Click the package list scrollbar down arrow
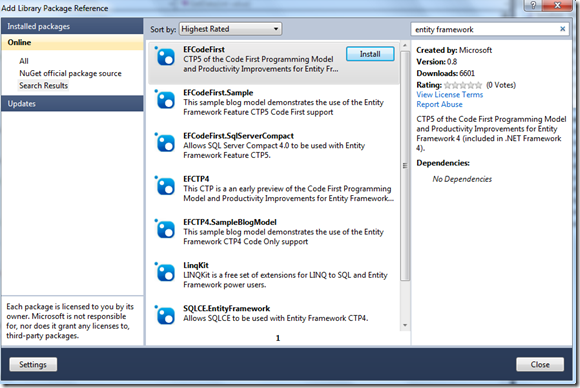580x388 pixels. (405, 325)
